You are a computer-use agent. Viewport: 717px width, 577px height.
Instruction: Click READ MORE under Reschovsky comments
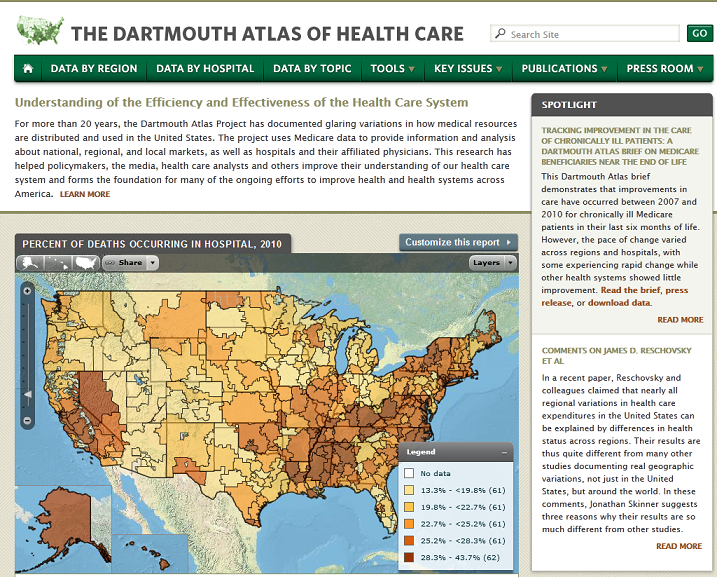(679, 546)
